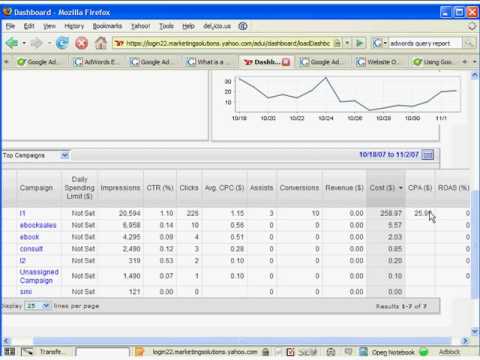This screenshot has width=480, height=360.
Task: Click the Google search engine icon
Action: 377,43
